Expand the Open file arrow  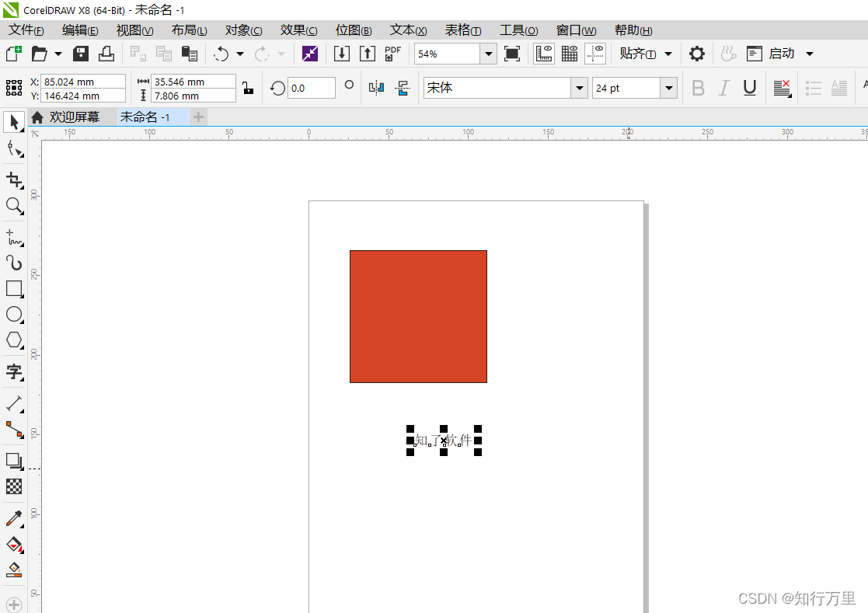pos(58,54)
